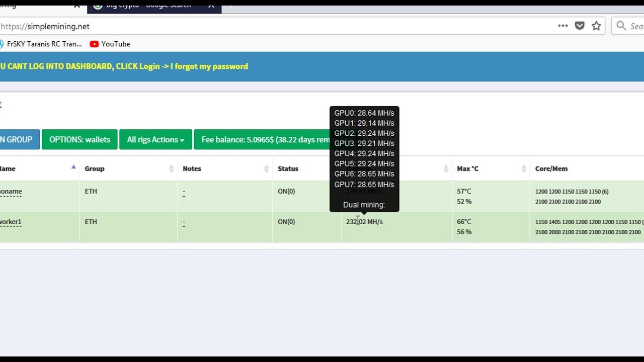644x362 pixels.
Task: Click the GROUP button
Action: coord(20,140)
